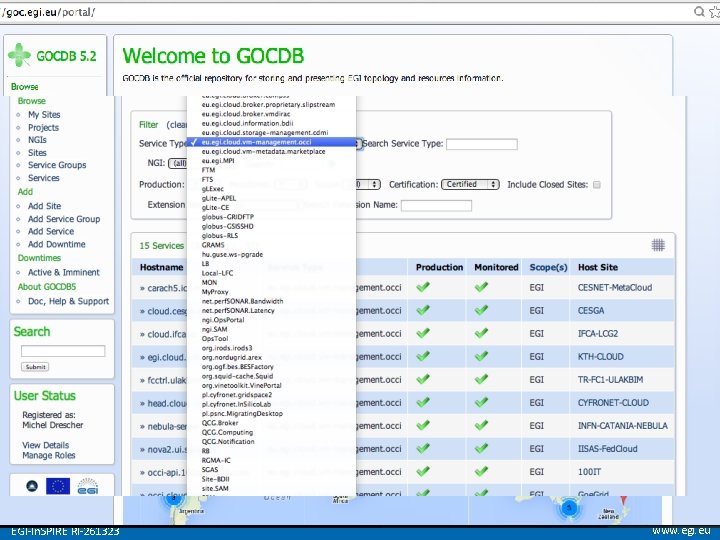Click the browser search magnifier icon
Viewport: 720px width, 540px height.
[699, 11]
